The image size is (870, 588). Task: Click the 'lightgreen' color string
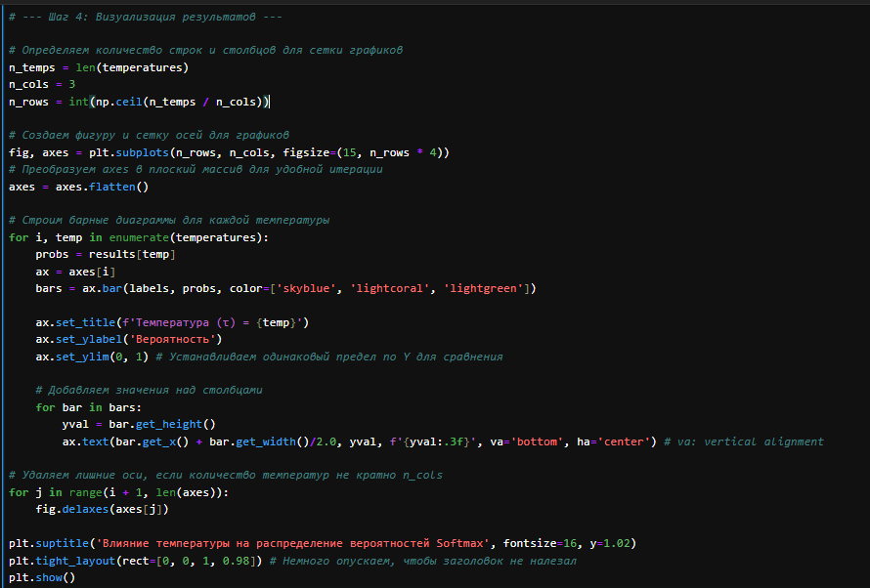486,288
